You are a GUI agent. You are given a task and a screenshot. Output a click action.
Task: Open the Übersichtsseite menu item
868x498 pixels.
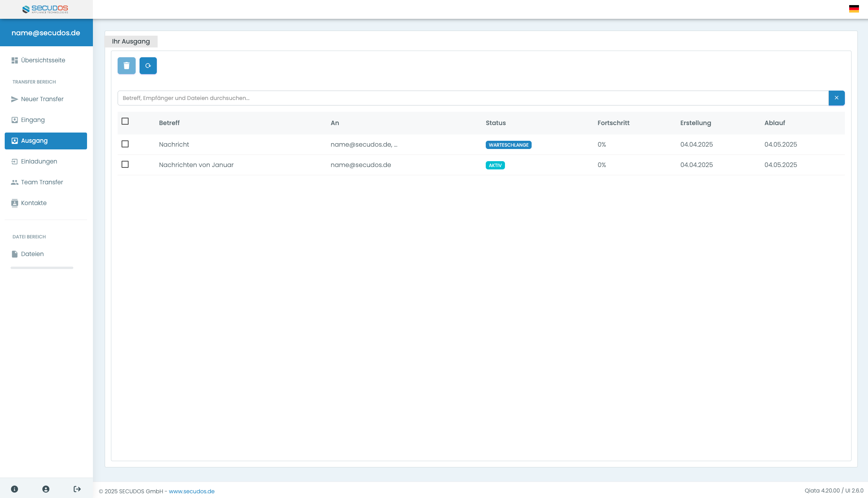(x=43, y=60)
